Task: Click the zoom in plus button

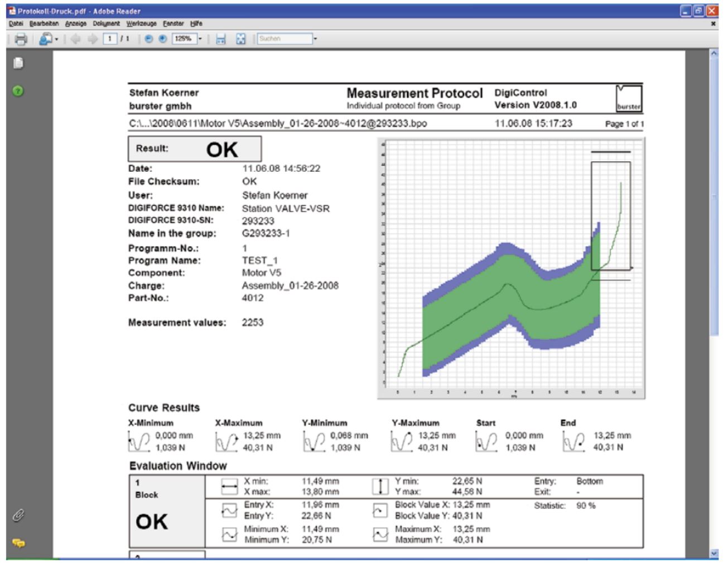Action: click(x=162, y=39)
